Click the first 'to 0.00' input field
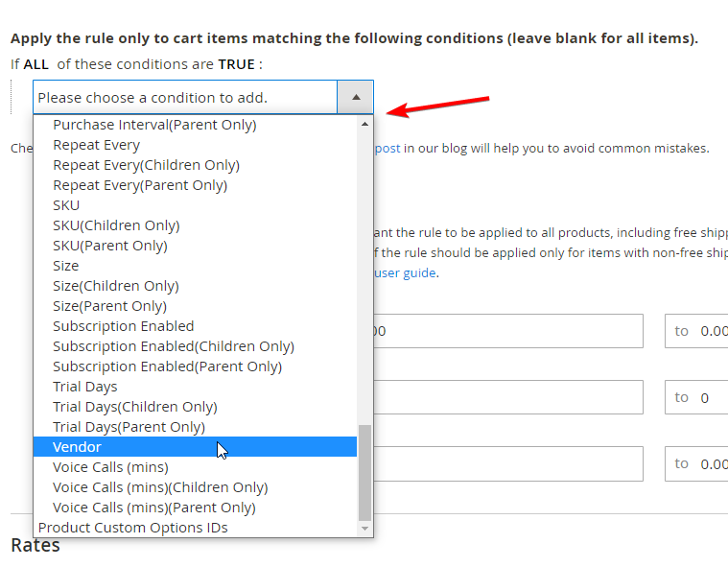This screenshot has width=728, height=567. [696, 331]
